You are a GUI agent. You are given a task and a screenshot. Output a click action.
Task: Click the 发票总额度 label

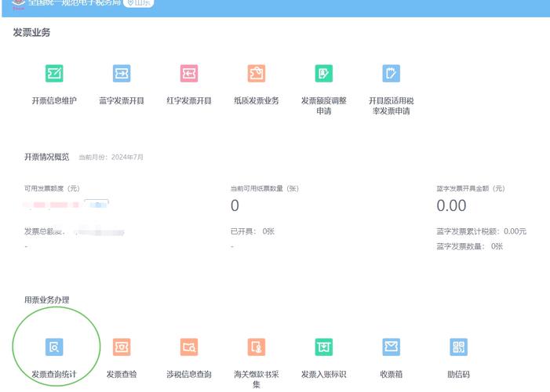tap(44, 231)
